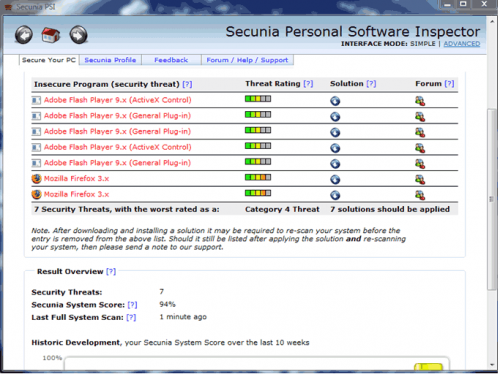Screen dimensions: 500x374
Task: Open first Adobe Flash Player General Plug-in link
Action: (x=117, y=116)
